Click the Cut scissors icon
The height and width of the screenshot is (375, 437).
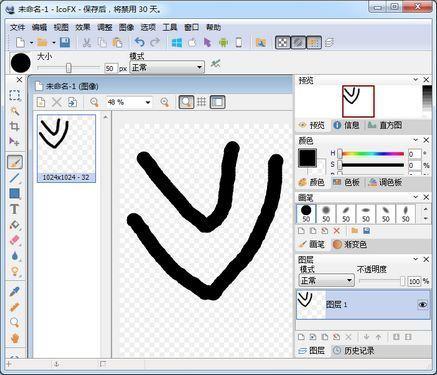87,42
